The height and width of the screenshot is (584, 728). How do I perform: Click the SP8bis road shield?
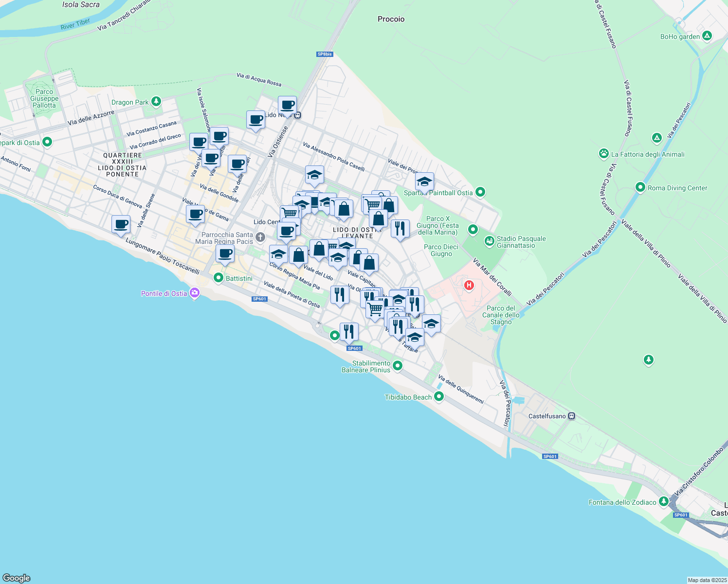click(325, 54)
